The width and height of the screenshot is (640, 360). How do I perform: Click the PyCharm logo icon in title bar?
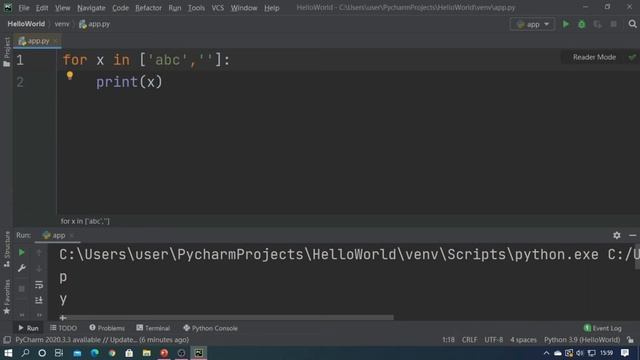pyautogui.click(x=8, y=7)
